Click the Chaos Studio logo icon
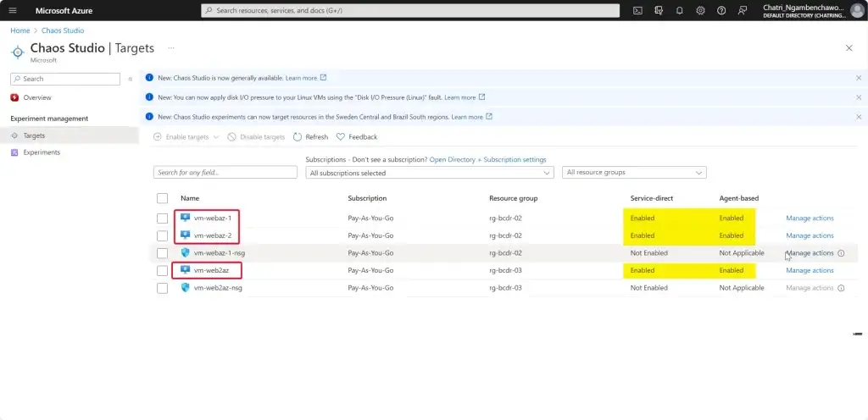The width and height of the screenshot is (868, 420). (18, 52)
